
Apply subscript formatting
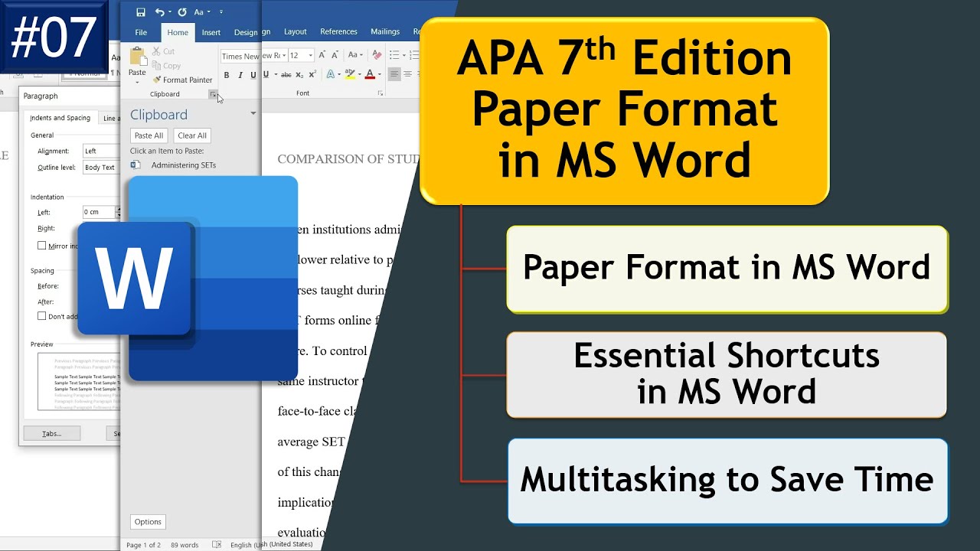(x=299, y=75)
